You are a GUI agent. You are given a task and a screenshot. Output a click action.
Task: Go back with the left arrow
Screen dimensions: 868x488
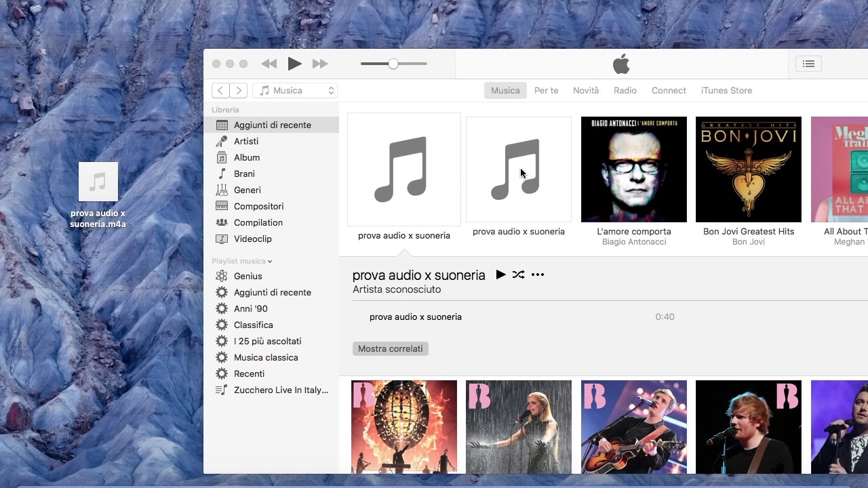[x=220, y=90]
